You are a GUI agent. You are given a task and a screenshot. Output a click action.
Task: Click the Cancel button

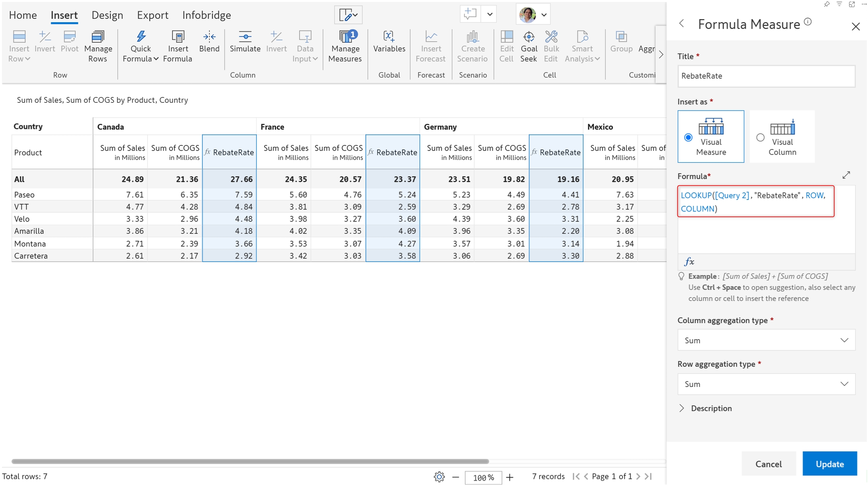[x=768, y=464]
